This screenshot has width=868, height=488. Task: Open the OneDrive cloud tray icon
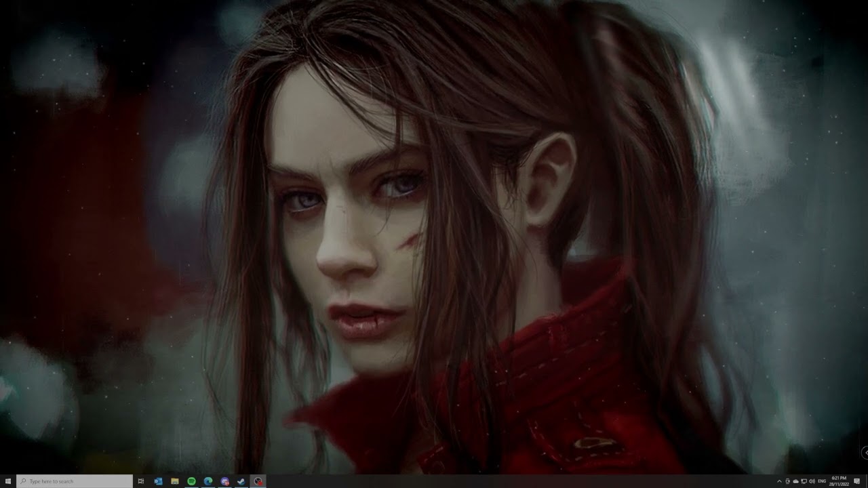click(795, 481)
